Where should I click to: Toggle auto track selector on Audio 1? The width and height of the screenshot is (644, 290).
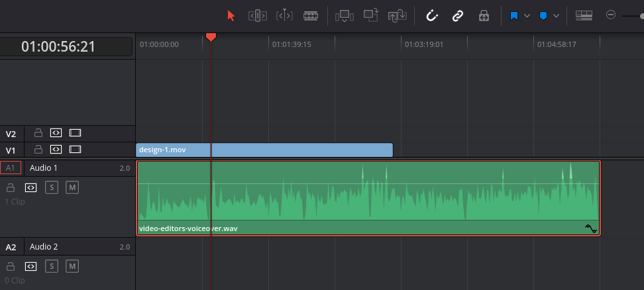point(30,188)
